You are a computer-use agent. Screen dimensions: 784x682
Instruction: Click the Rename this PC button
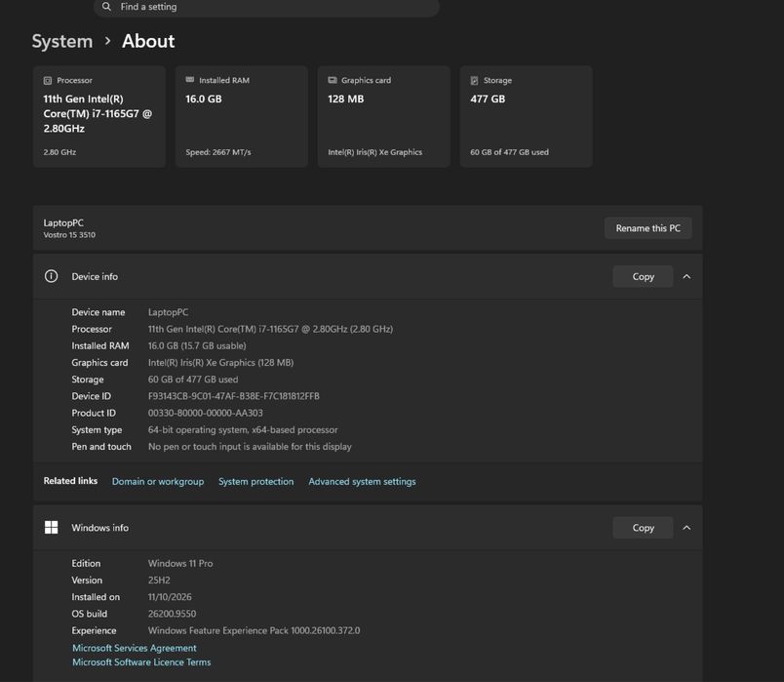[648, 228]
